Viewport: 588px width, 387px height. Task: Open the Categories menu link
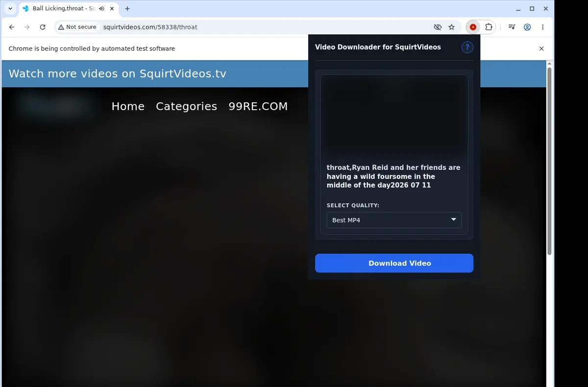tap(186, 106)
